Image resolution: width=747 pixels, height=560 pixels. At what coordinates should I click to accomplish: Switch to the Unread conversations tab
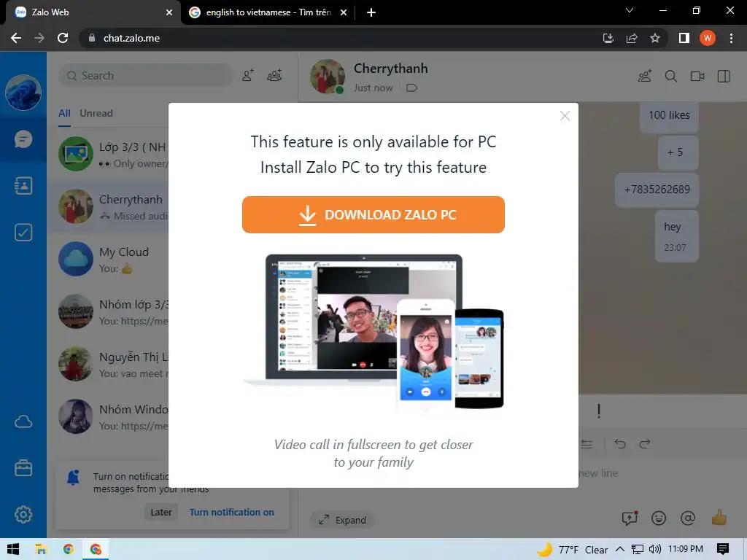pos(96,113)
